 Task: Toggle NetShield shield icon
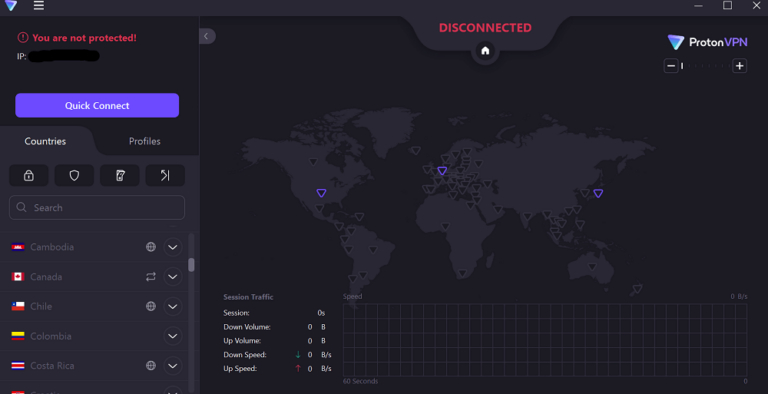(x=74, y=175)
